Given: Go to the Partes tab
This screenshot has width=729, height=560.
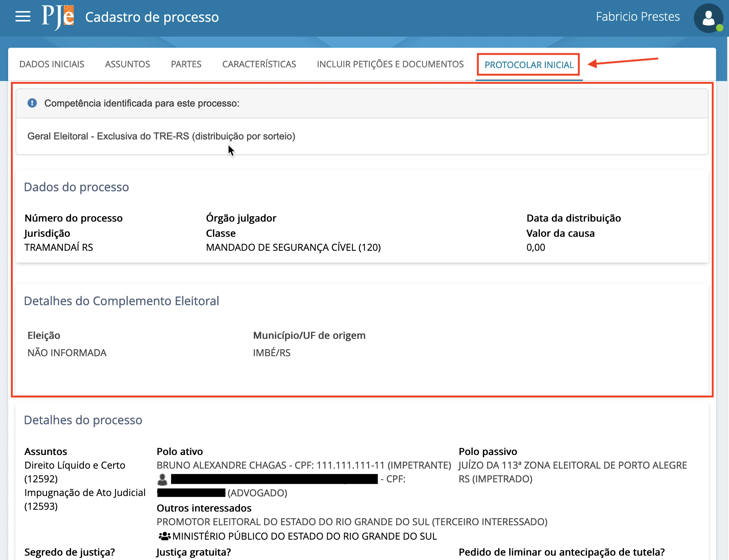Looking at the screenshot, I should [x=186, y=64].
